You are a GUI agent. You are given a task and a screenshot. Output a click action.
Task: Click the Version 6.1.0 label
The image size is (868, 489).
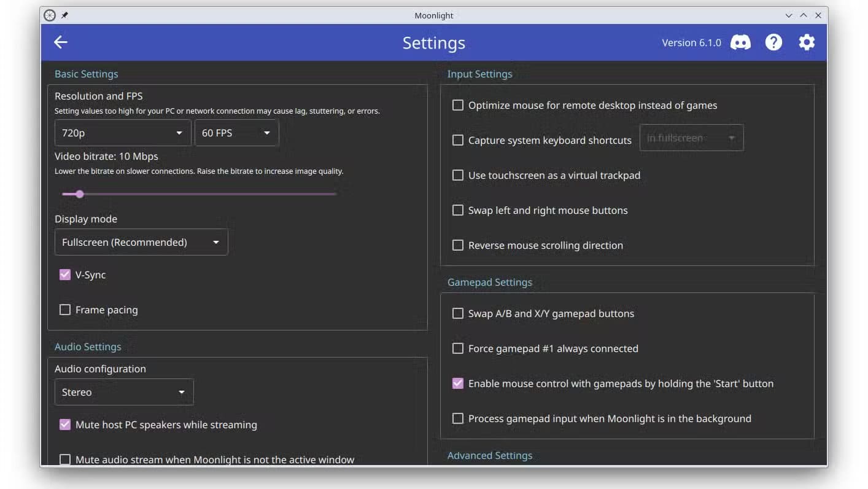coord(691,42)
